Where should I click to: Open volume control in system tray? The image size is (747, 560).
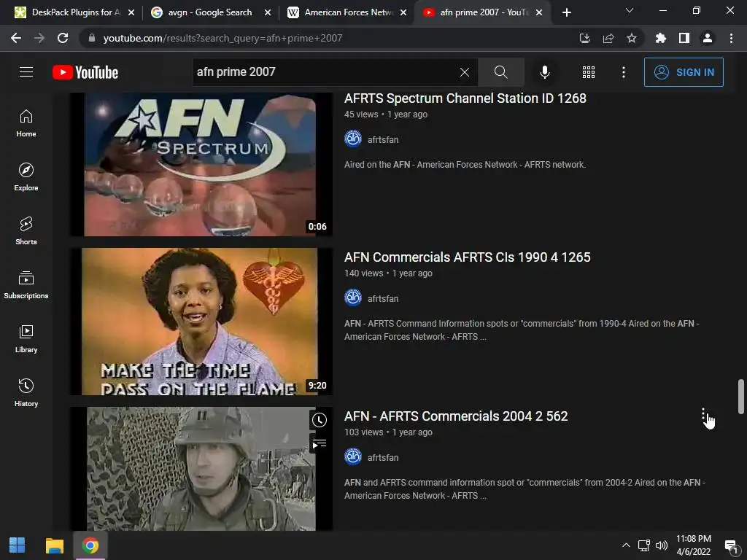click(661, 545)
